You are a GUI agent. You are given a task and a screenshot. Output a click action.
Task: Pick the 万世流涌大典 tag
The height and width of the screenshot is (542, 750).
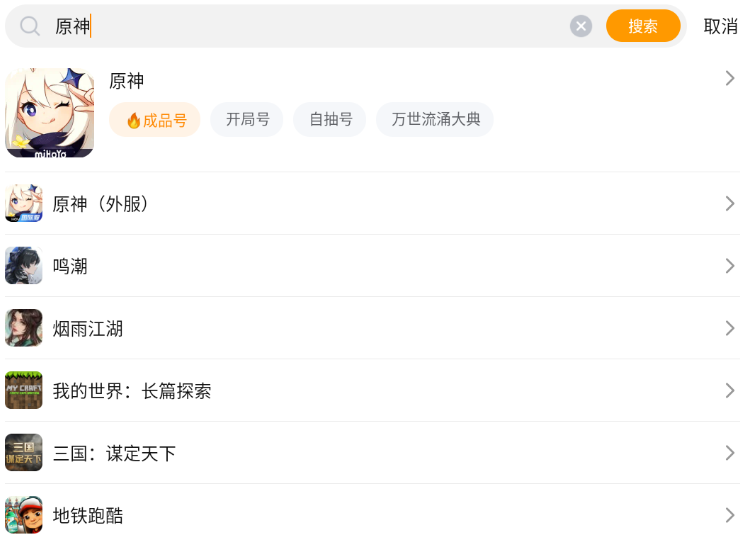tap(435, 120)
